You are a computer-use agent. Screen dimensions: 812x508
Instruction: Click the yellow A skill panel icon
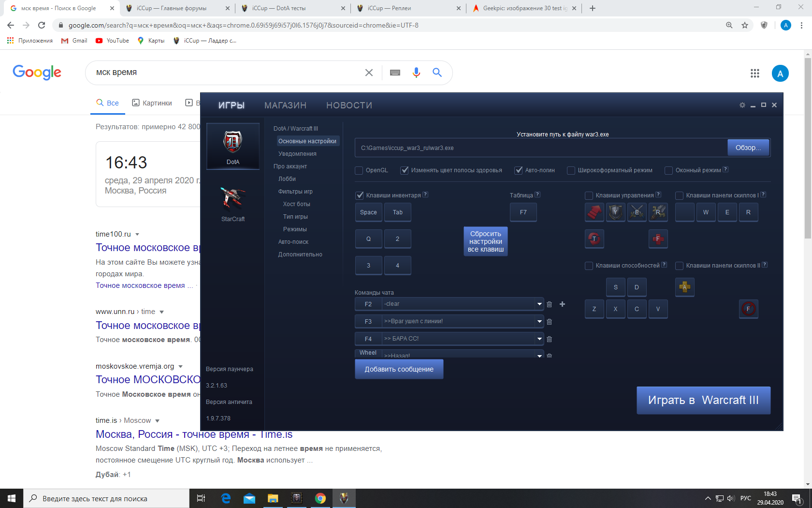tap(685, 287)
